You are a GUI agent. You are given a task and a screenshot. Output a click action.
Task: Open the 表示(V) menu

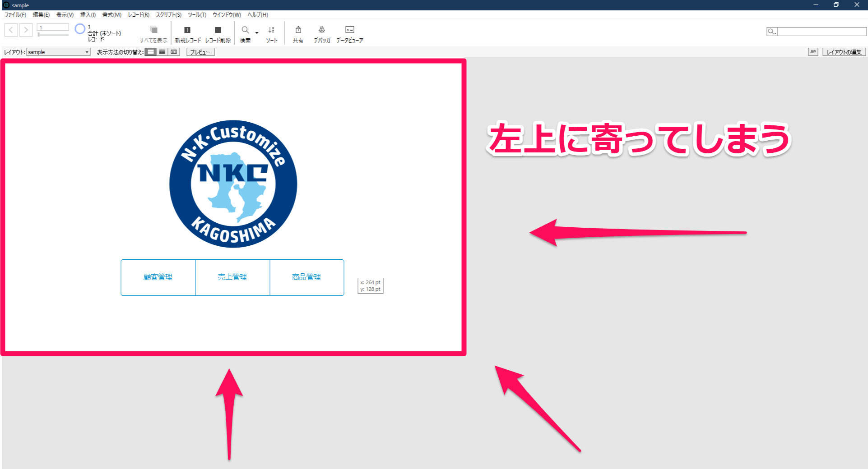point(65,15)
